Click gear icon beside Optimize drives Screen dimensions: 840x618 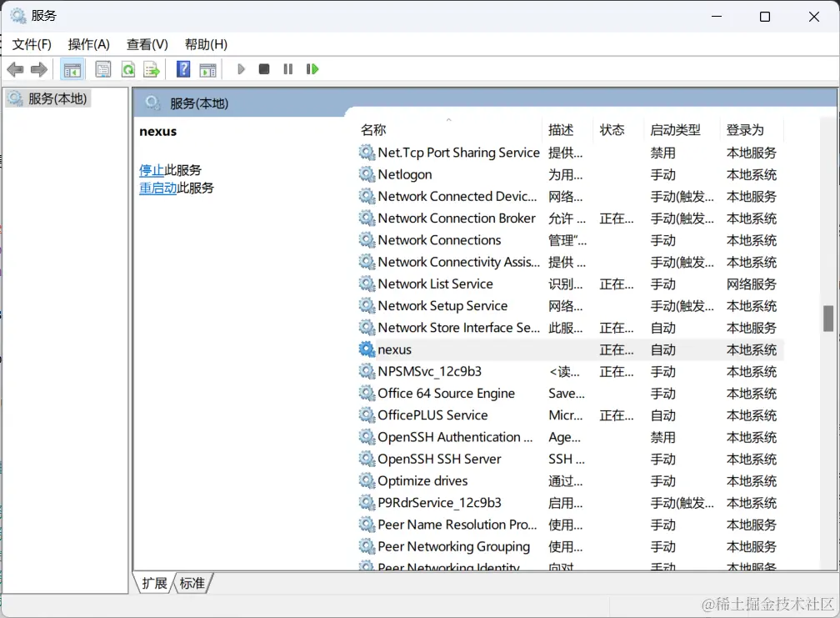tap(367, 480)
